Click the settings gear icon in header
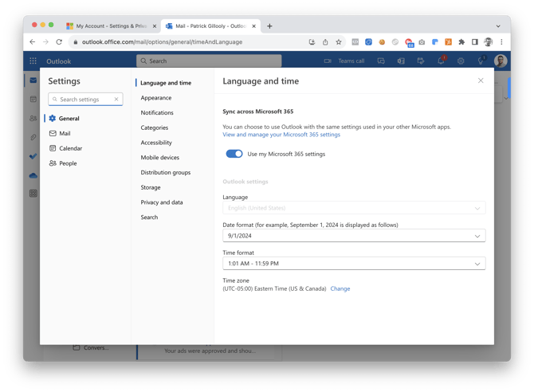The width and height of the screenshot is (534, 392). pos(461,61)
